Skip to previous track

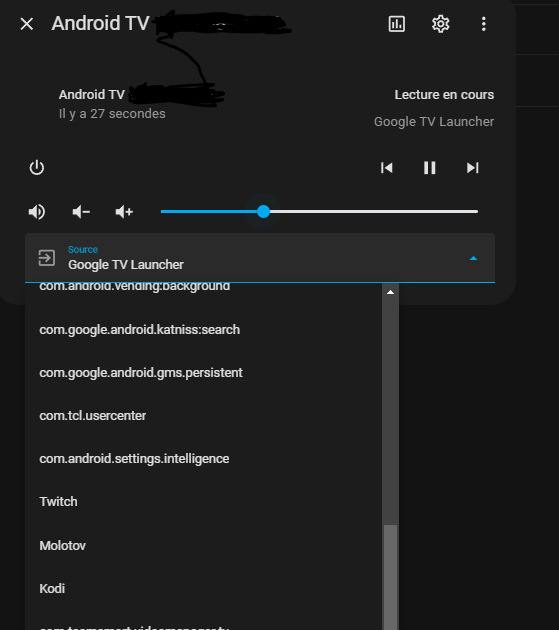(387, 168)
